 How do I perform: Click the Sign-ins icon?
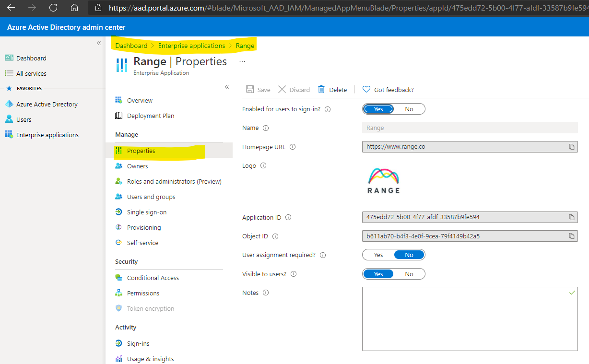pos(119,343)
